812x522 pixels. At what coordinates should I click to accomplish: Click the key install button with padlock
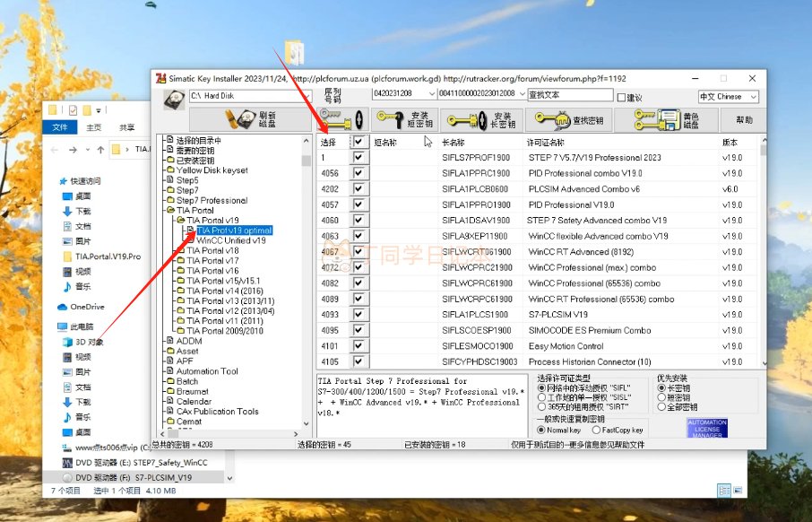341,119
